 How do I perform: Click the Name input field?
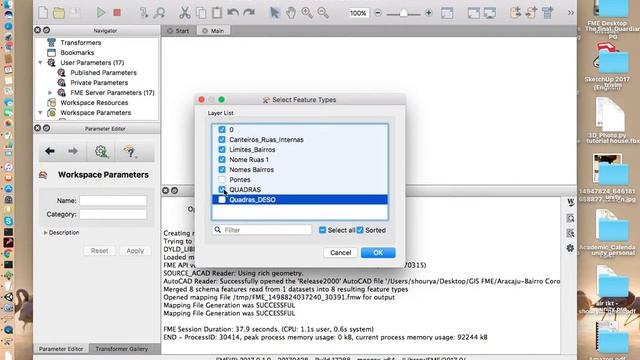point(113,200)
